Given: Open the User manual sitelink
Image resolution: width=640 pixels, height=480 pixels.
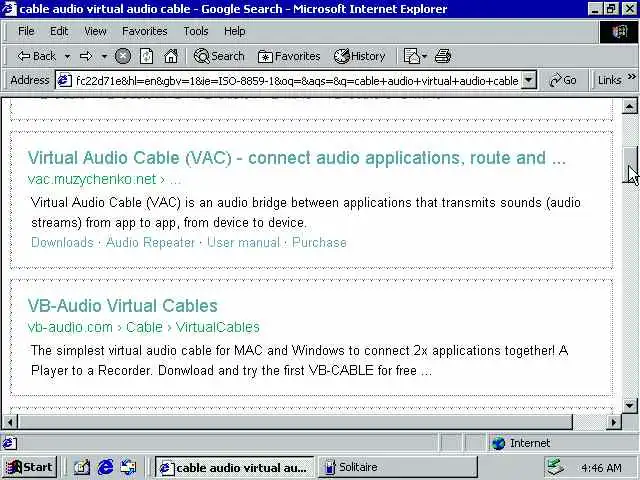Looking at the screenshot, I should 244,242.
